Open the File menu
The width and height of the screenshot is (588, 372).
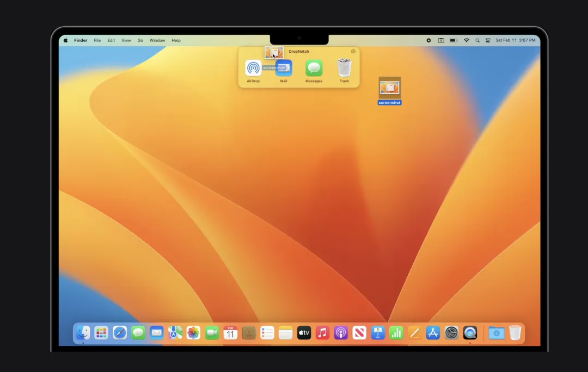(97, 40)
